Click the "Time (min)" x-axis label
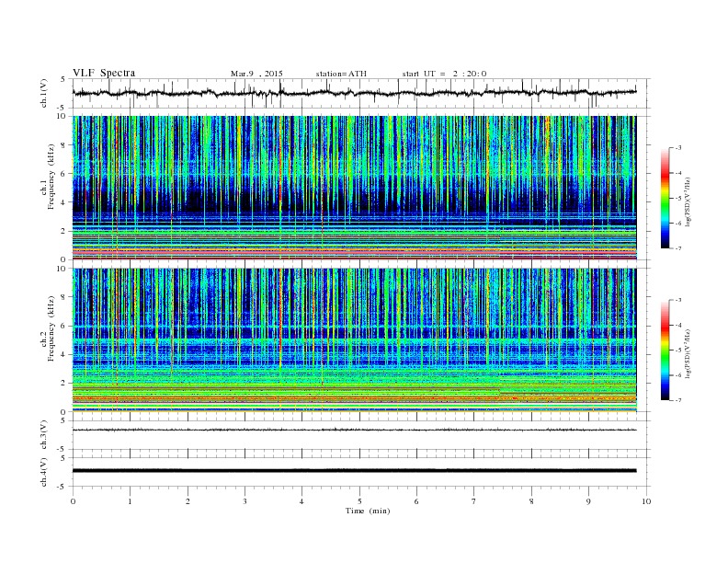Image resolution: width=728 pixels, height=563 pixels. click(368, 511)
